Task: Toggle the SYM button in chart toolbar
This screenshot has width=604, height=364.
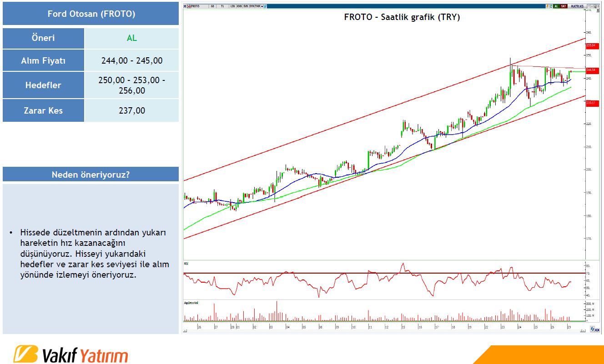Action: 252,6
